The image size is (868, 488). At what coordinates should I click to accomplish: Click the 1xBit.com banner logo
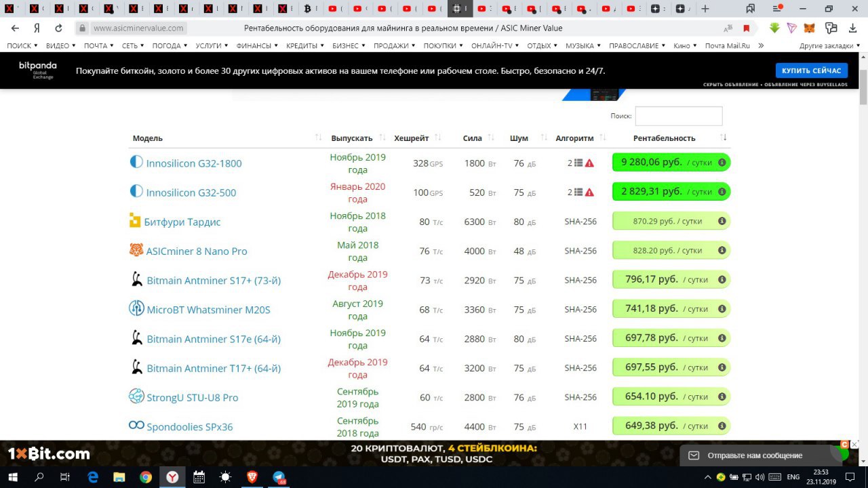[49, 453]
